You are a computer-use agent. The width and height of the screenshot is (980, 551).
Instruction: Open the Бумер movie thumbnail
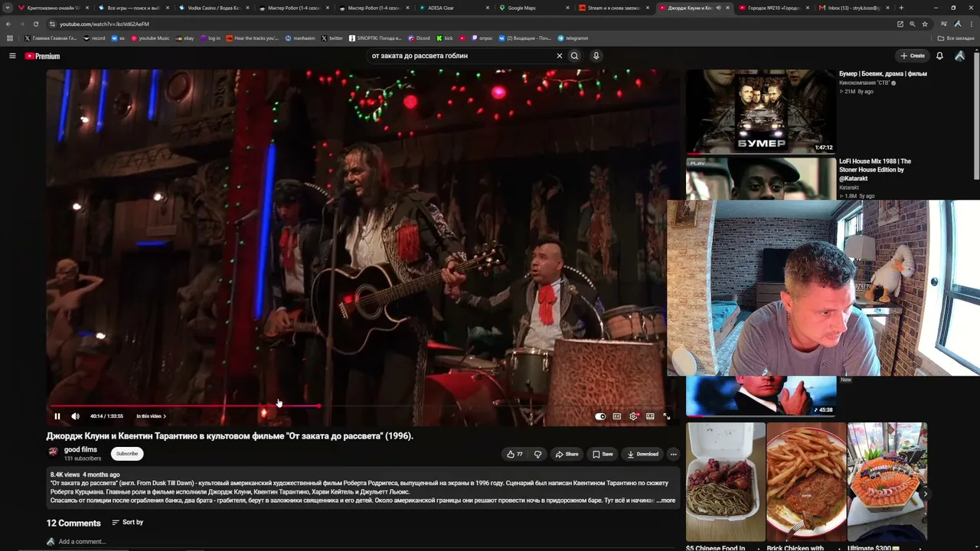tap(761, 112)
